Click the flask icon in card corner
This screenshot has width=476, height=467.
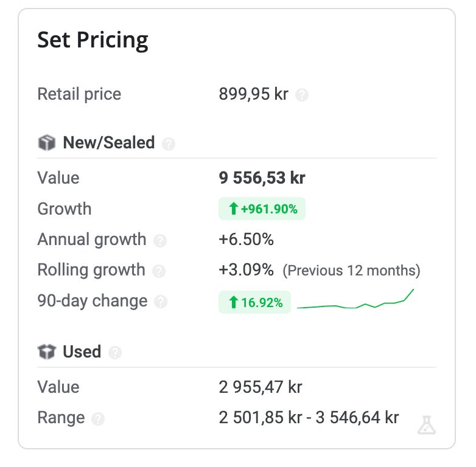point(427,425)
